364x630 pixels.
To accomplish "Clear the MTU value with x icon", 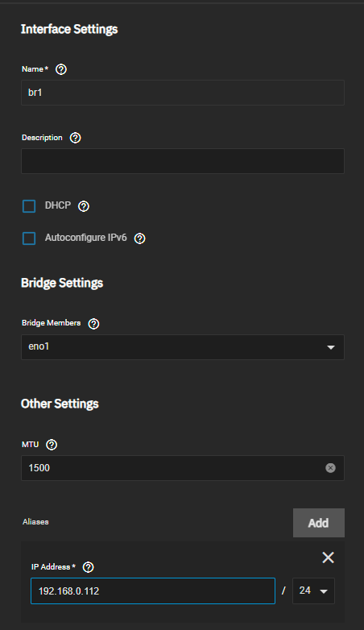I will point(330,468).
